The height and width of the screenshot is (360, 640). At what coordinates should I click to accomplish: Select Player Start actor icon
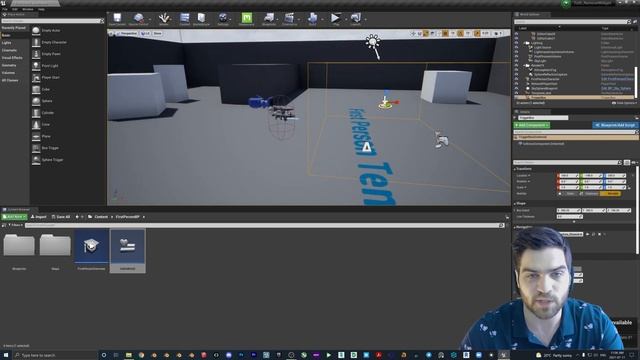click(x=36, y=78)
